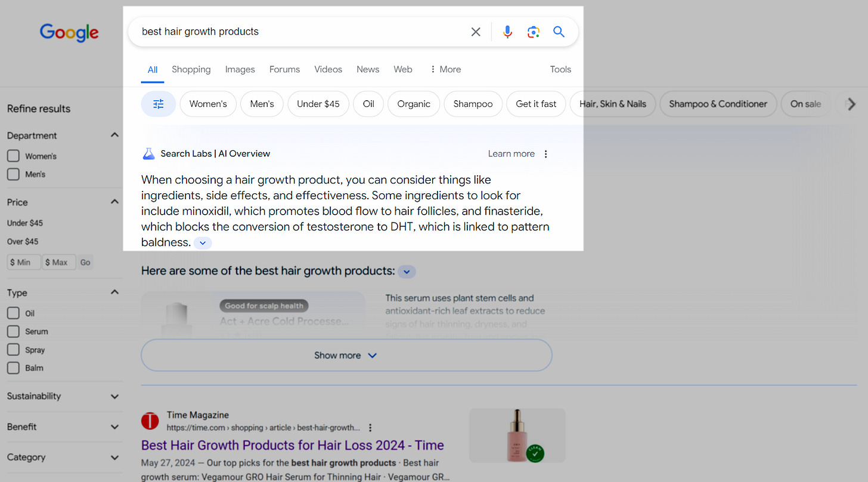This screenshot has height=482, width=868.
Task: Click the price Go button
Action: click(x=85, y=262)
